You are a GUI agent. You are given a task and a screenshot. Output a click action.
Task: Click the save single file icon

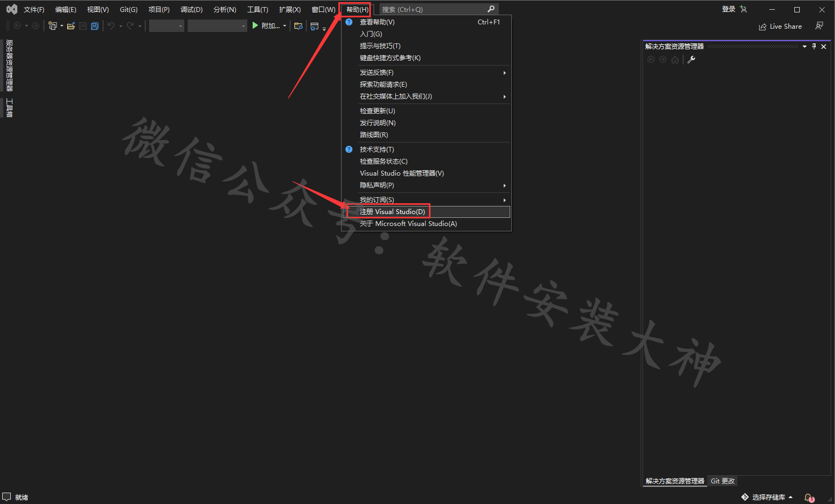tap(82, 25)
